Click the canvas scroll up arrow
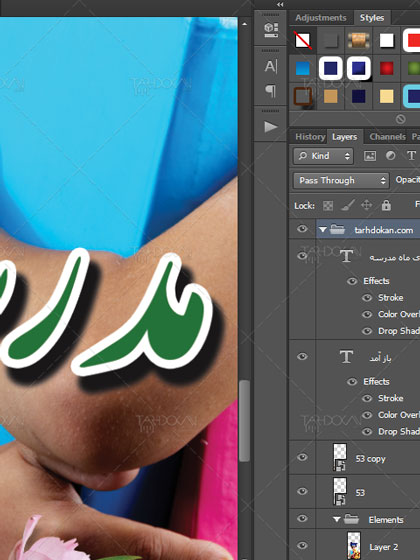The height and width of the screenshot is (560, 420). pyautogui.click(x=244, y=24)
